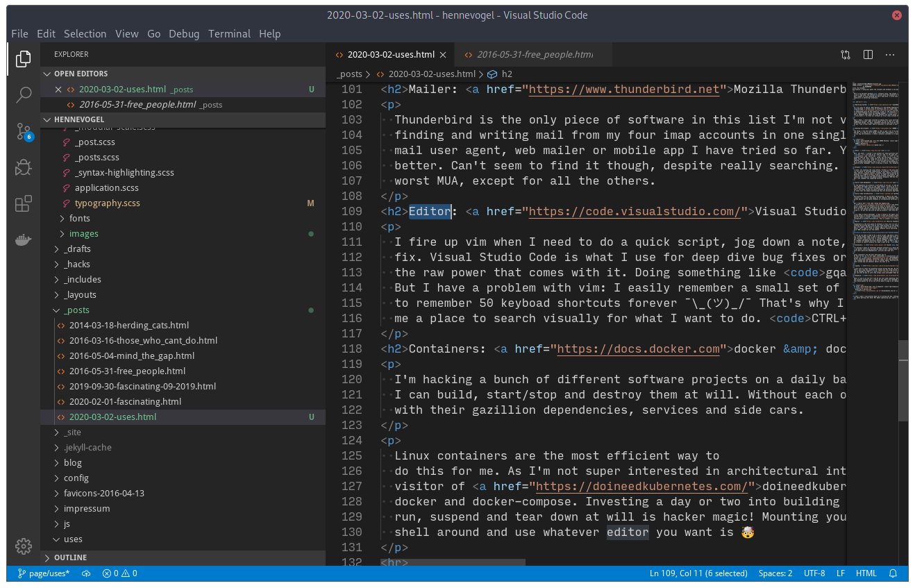Open the Run and Debug view

[24, 167]
